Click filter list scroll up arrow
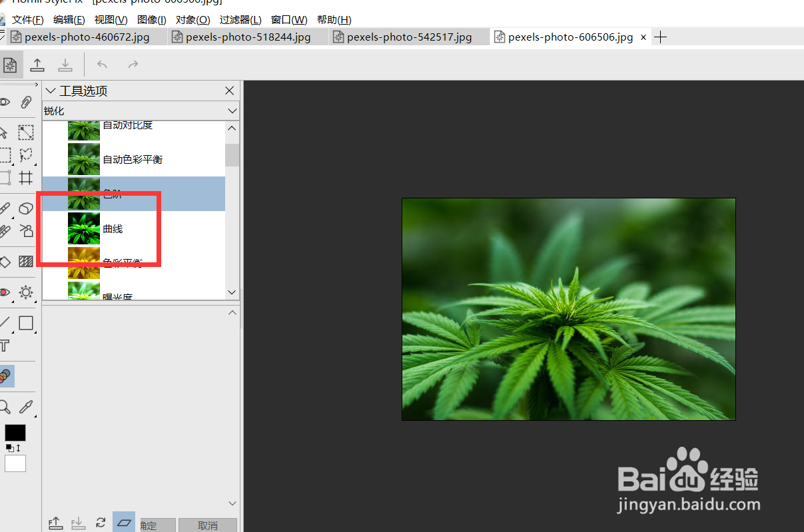Viewport: 804px width, 532px height. coord(232,128)
